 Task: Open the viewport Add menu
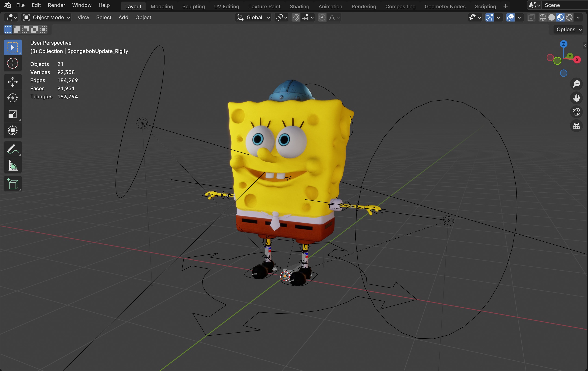click(x=123, y=17)
